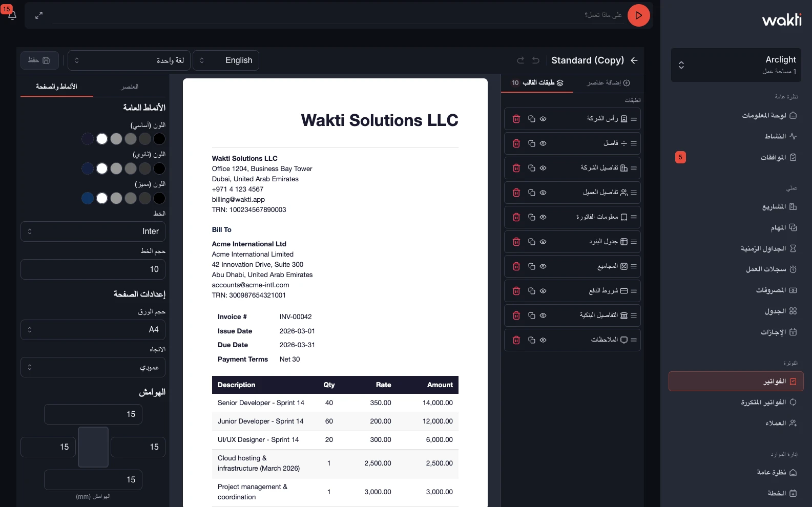Screen dimensions: 812x507
Task: Hide the جدول البنود layer
Action: point(543,242)
